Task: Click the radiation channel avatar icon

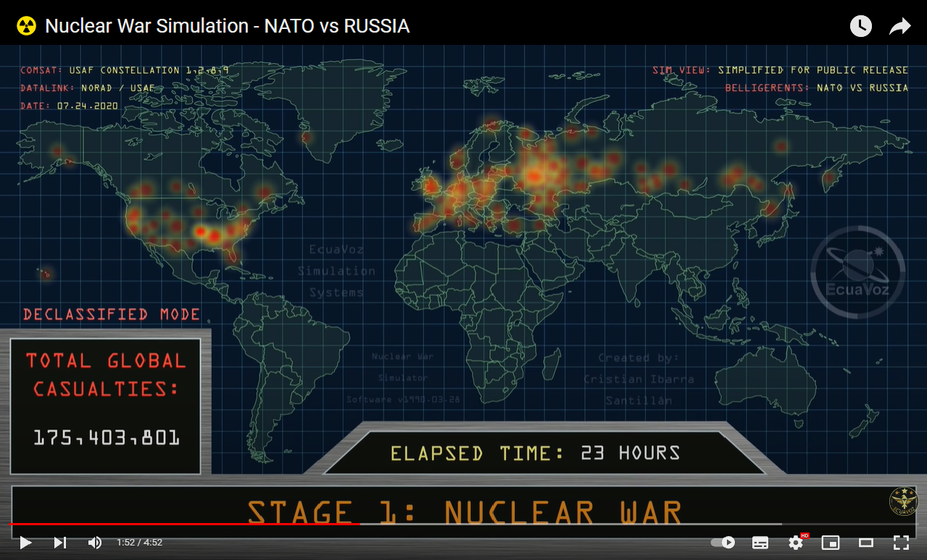Action: pyautogui.click(x=26, y=27)
